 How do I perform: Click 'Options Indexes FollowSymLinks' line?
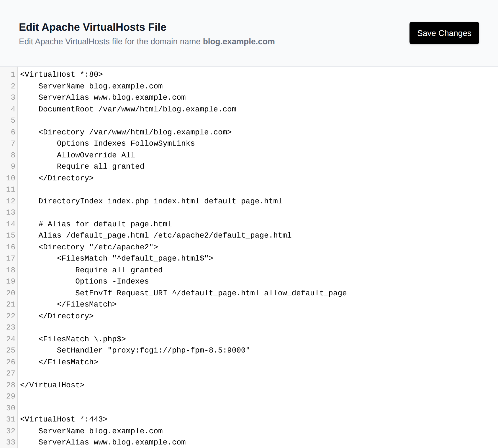126,143
